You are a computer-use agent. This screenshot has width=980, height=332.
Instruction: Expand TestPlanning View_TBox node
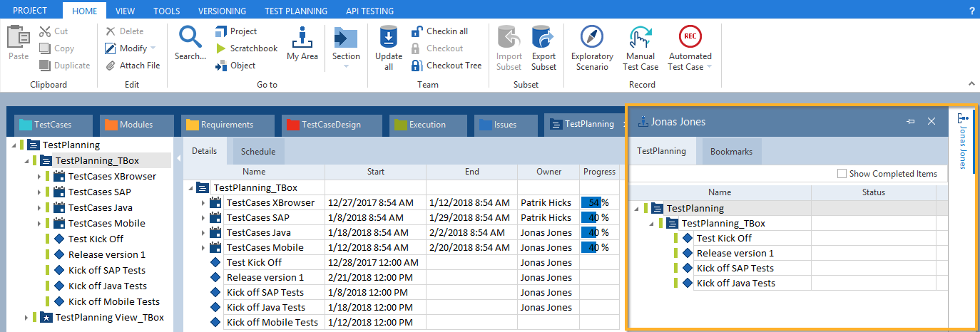point(27,318)
